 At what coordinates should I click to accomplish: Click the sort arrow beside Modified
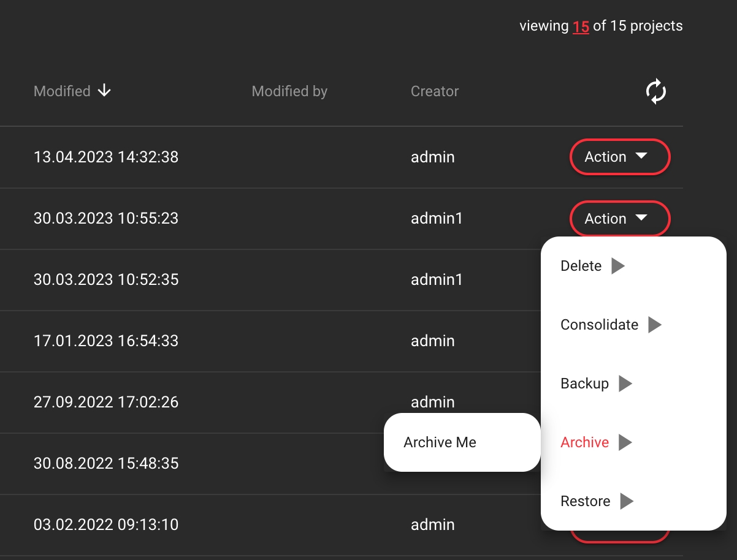point(105,91)
